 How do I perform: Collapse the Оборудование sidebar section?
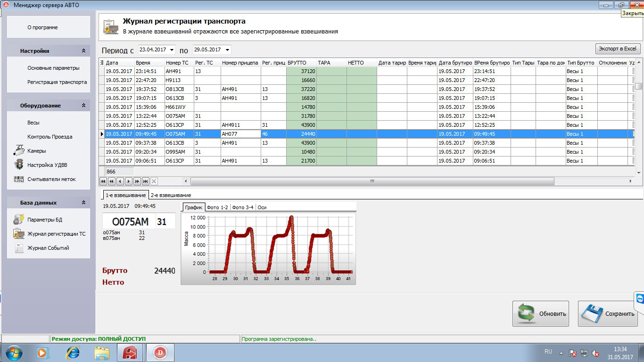pos(83,106)
